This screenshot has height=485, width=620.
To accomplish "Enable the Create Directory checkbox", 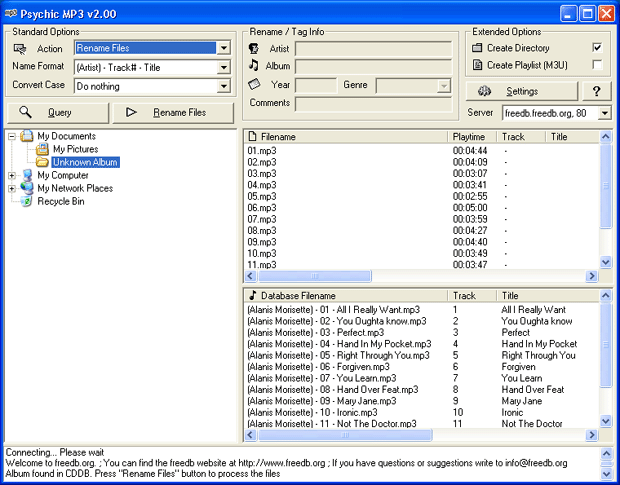I will click(597, 48).
